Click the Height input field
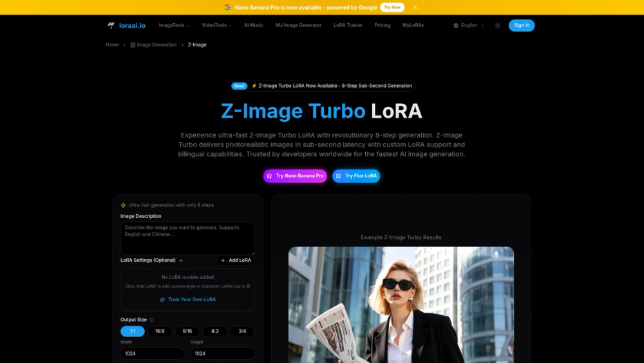644x363 pixels. point(222,353)
